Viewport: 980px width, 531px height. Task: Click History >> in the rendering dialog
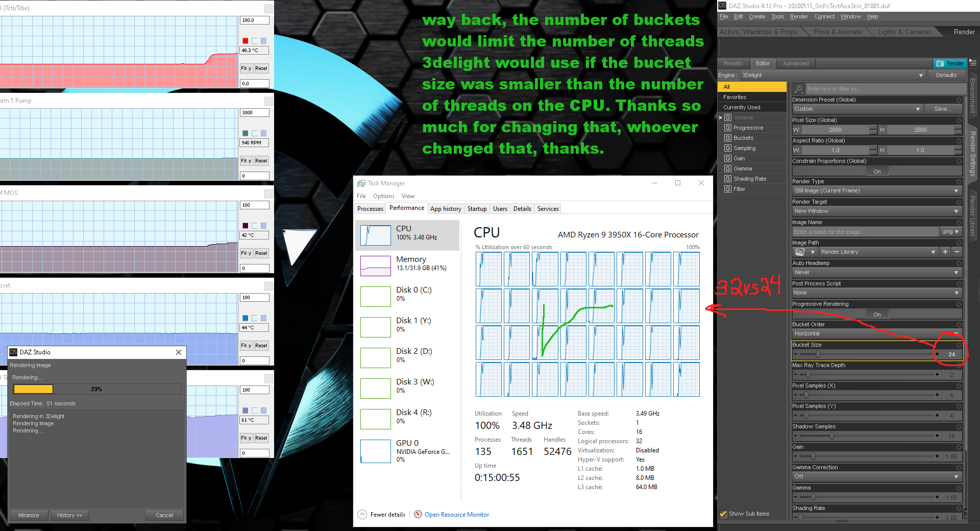point(69,515)
